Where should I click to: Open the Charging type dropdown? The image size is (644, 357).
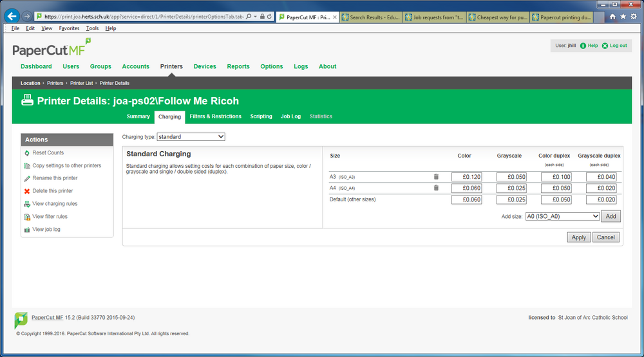191,136
